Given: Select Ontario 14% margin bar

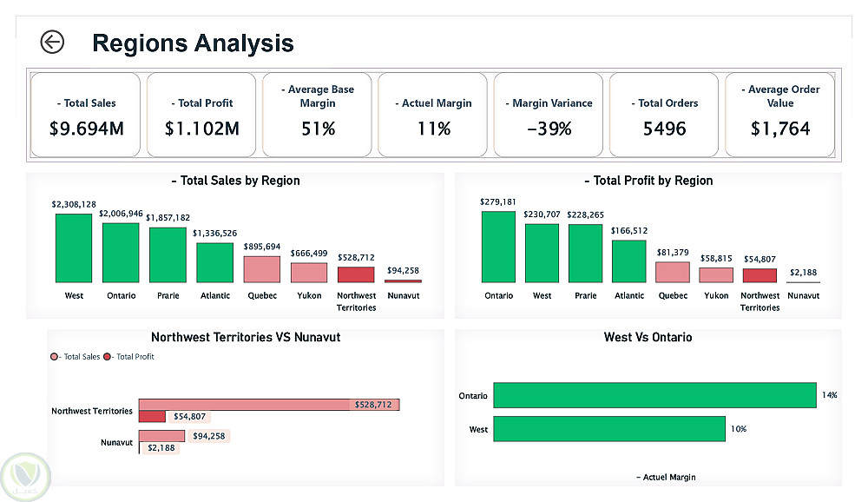Looking at the screenshot, I should (x=654, y=395).
